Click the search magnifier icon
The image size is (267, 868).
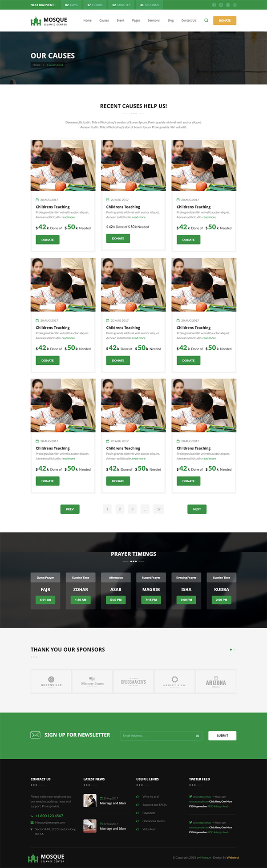[206, 20]
